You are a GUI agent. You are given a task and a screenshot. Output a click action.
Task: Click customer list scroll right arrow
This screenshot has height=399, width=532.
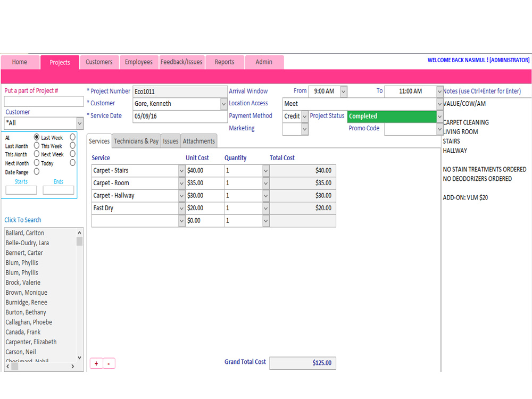[x=72, y=367]
